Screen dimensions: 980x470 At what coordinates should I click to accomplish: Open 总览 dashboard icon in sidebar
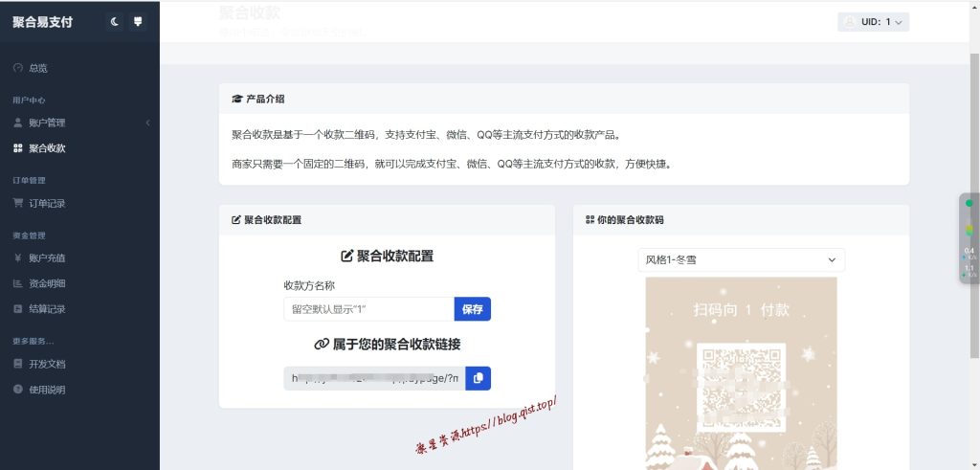[17, 68]
